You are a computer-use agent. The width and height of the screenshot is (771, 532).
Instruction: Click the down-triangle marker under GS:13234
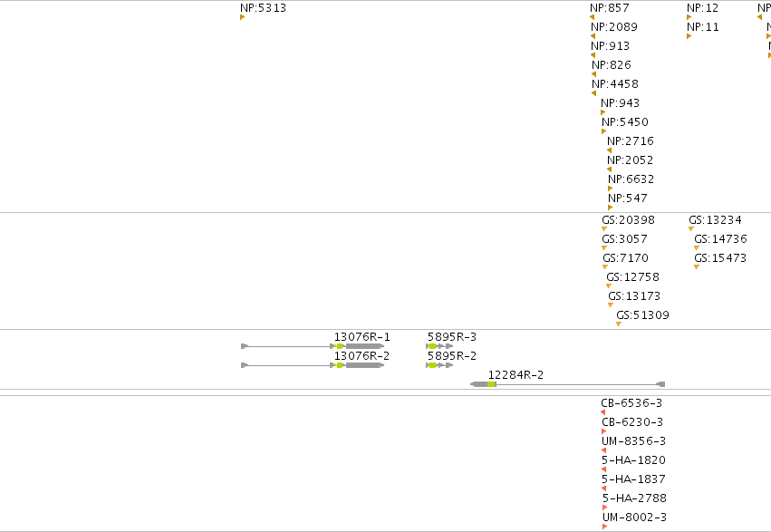tap(691, 229)
